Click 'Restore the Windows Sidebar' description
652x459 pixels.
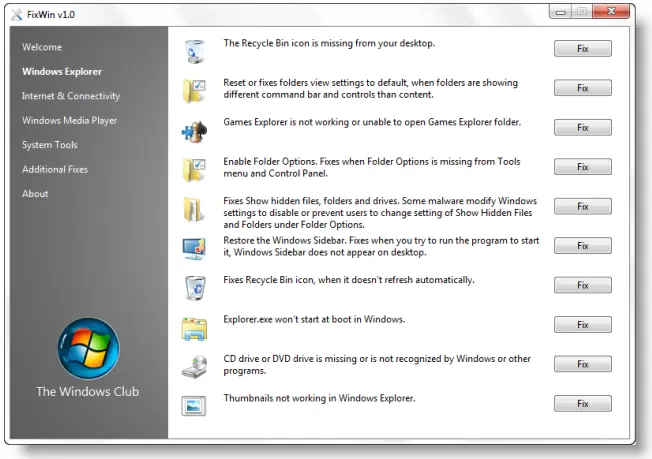pyautogui.click(x=381, y=247)
